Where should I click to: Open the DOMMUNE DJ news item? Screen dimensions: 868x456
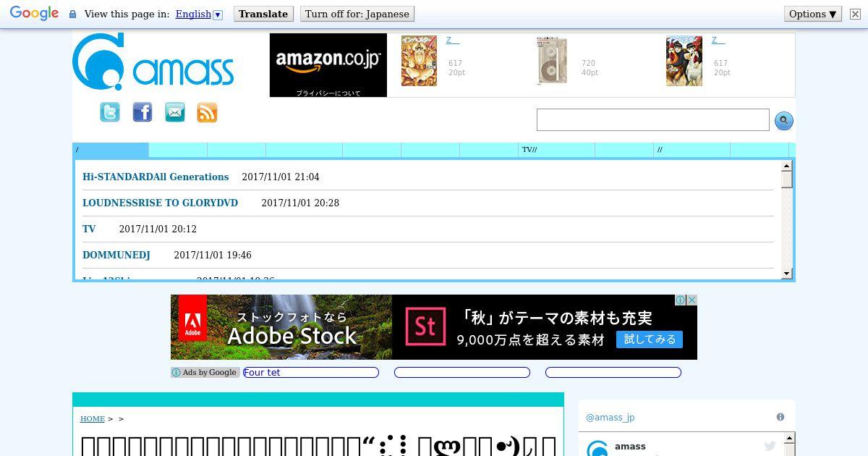(116, 255)
